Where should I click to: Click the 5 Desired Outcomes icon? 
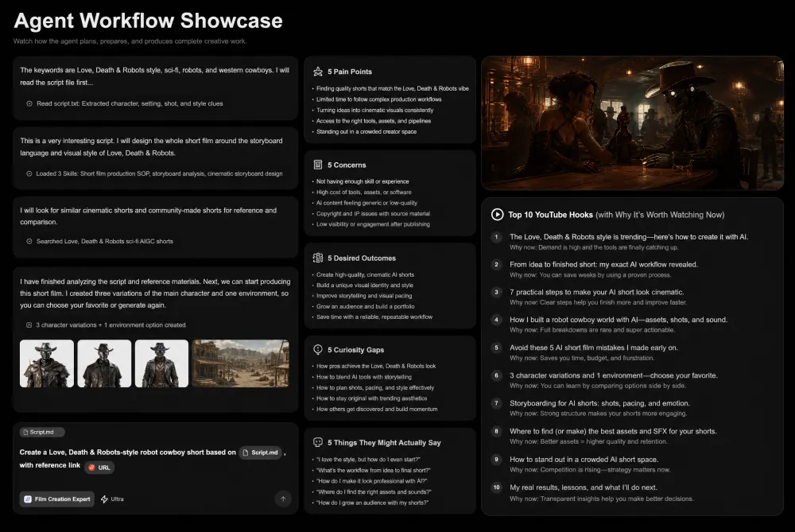click(x=318, y=258)
